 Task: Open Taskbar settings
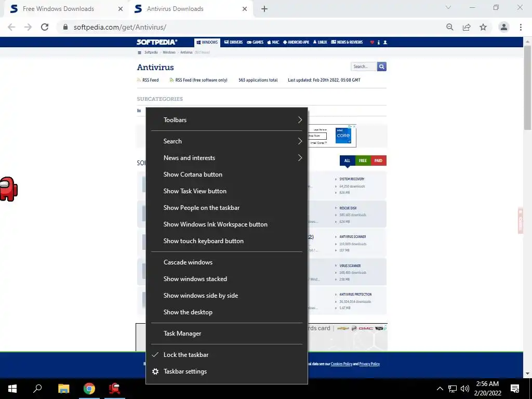click(227, 371)
